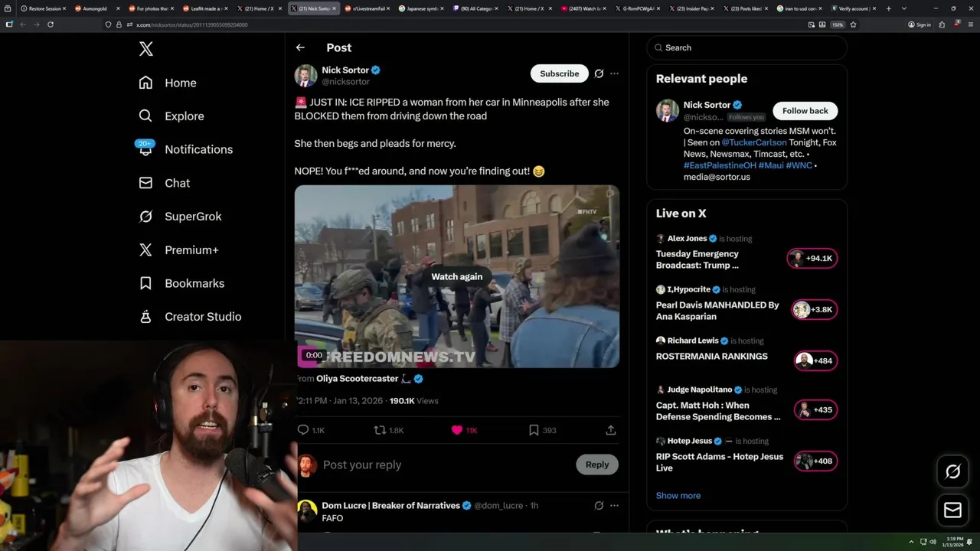Open the Explore page

171,116
